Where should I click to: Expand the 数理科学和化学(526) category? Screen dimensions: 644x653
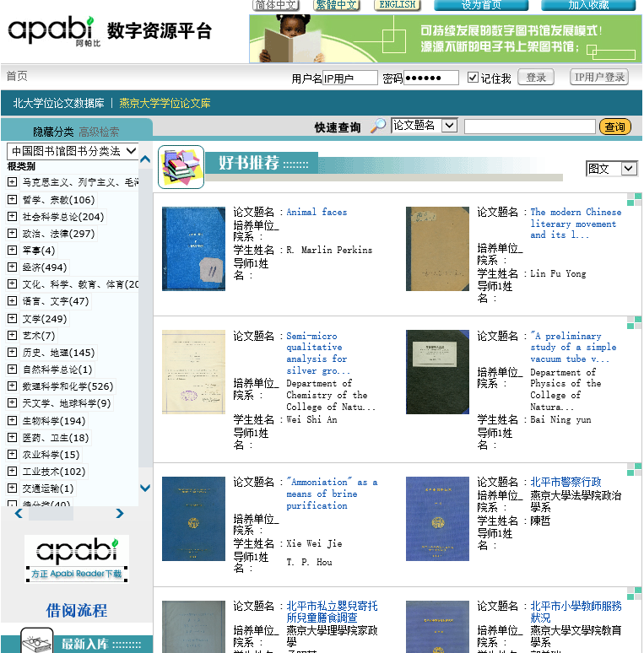[x=12, y=386]
